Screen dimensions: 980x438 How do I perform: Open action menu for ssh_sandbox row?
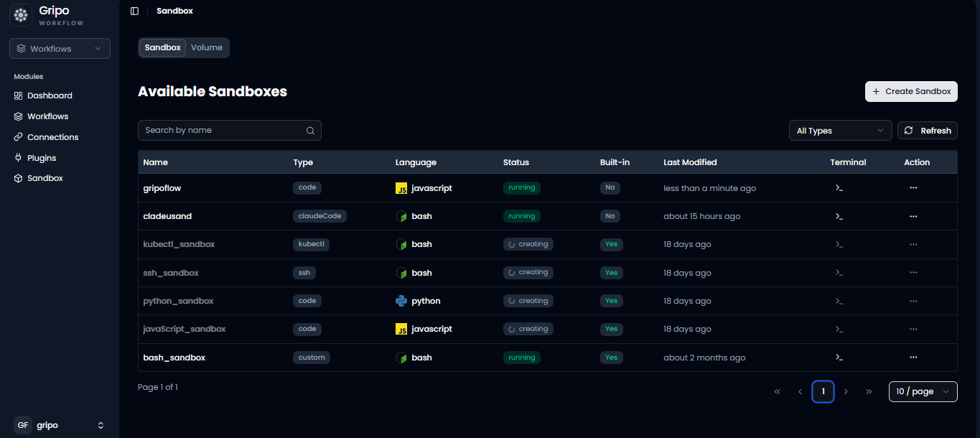pyautogui.click(x=913, y=273)
